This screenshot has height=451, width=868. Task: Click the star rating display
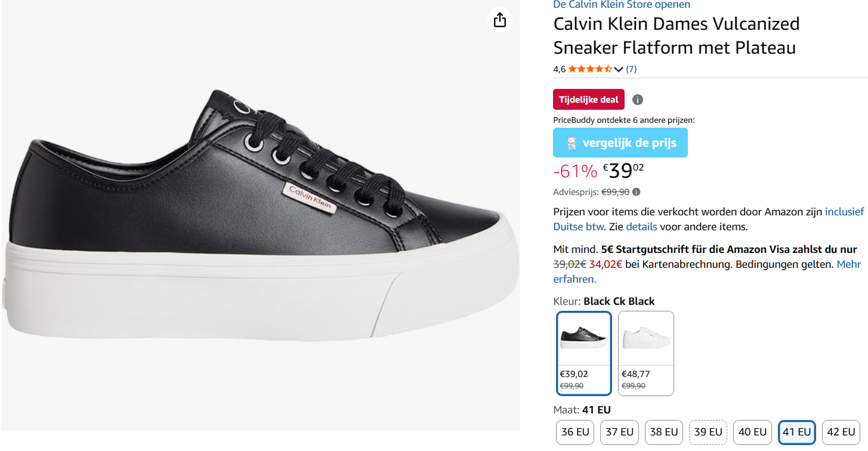tap(589, 69)
